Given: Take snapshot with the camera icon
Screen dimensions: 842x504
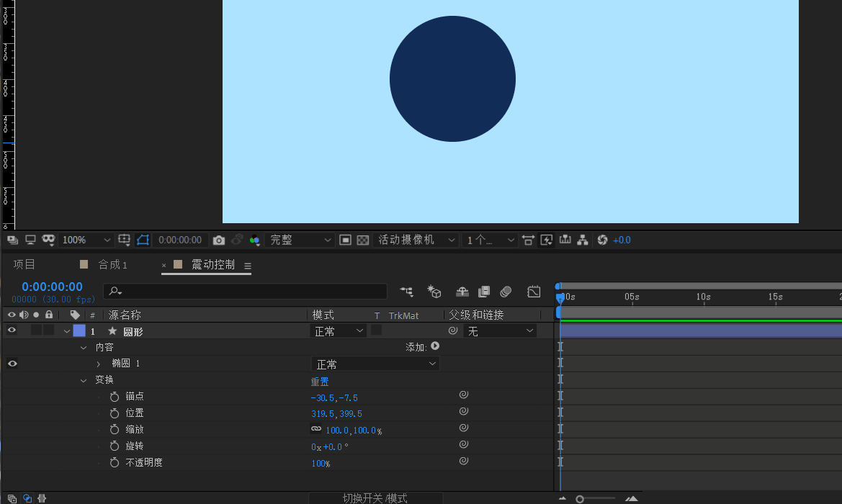Looking at the screenshot, I should pyautogui.click(x=218, y=240).
